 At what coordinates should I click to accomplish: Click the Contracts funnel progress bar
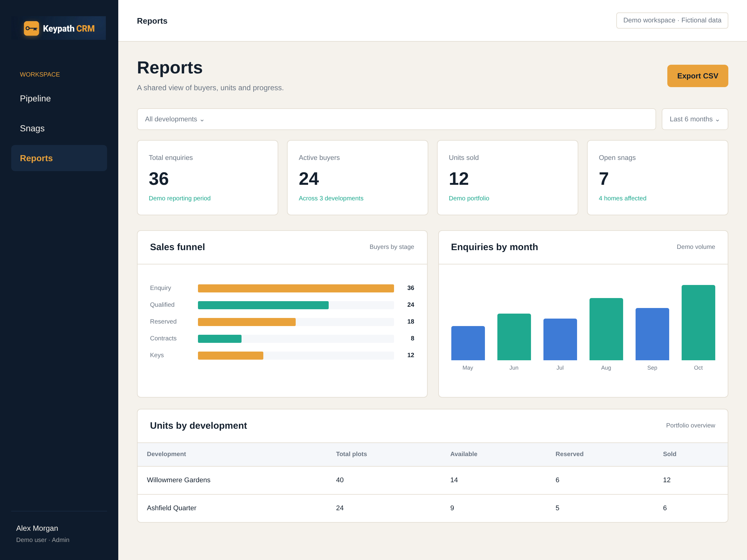[295, 338]
